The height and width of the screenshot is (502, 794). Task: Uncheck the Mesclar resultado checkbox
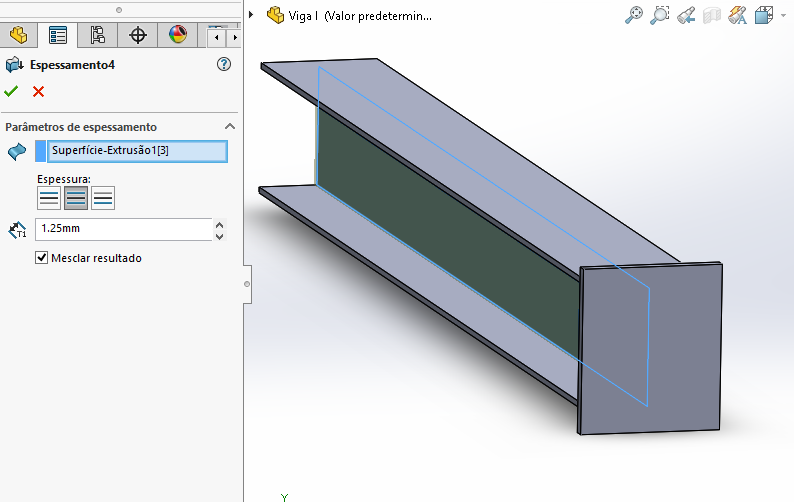click(x=42, y=258)
